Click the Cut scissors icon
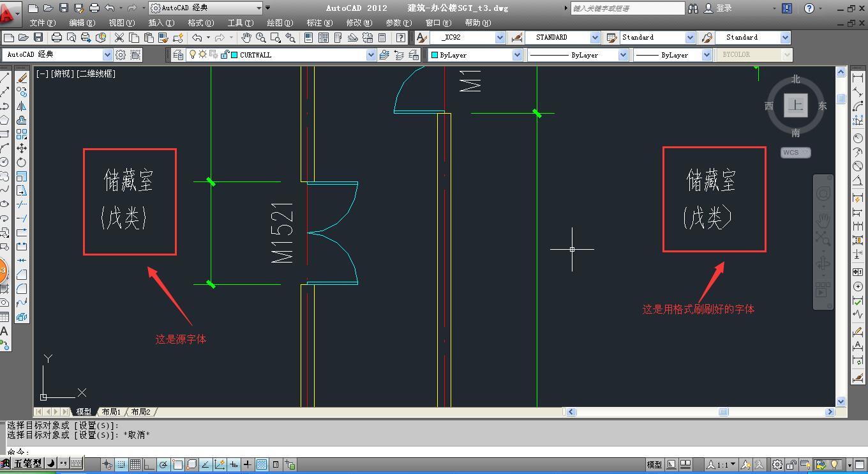868x474 pixels. pos(119,38)
